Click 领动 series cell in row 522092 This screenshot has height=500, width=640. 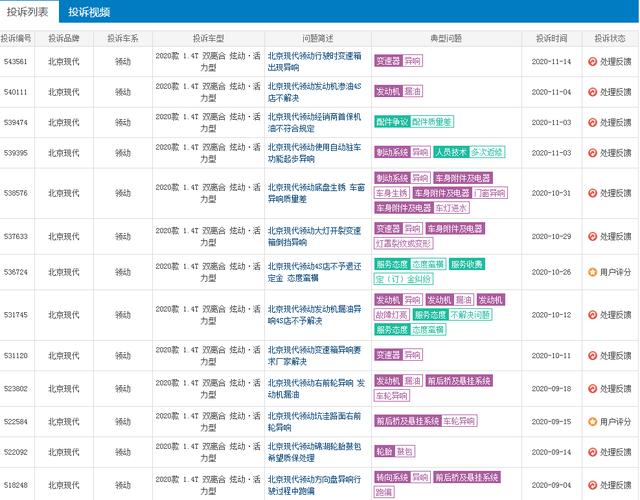click(123, 452)
